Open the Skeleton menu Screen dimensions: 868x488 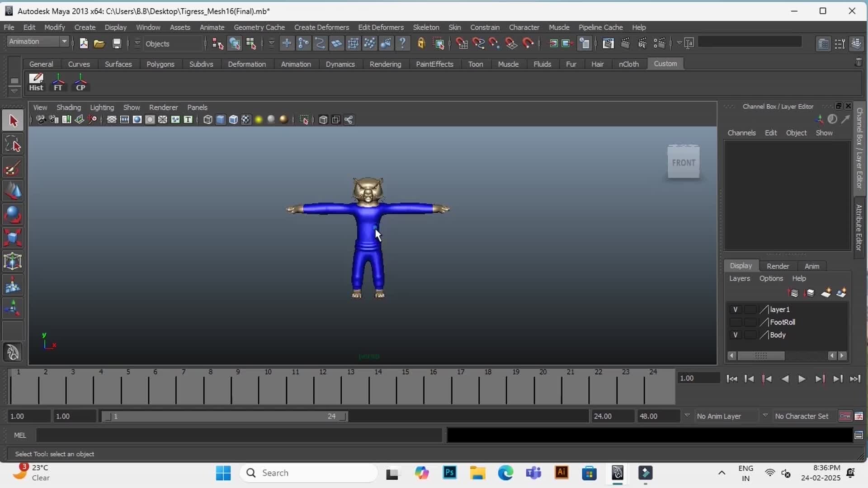(425, 27)
